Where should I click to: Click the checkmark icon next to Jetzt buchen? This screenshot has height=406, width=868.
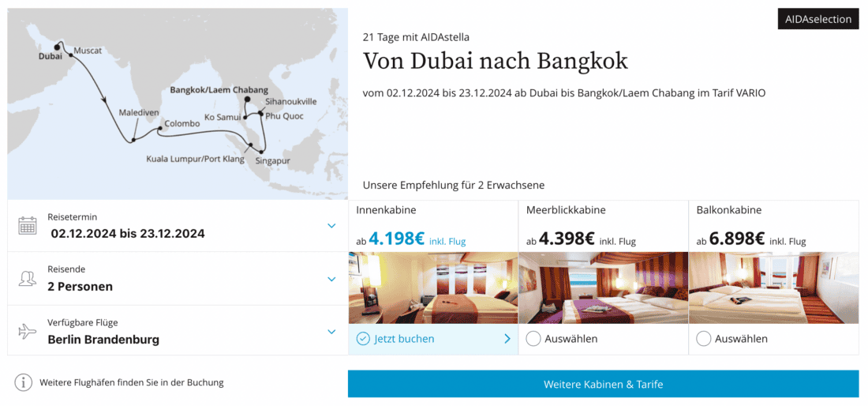(x=363, y=339)
